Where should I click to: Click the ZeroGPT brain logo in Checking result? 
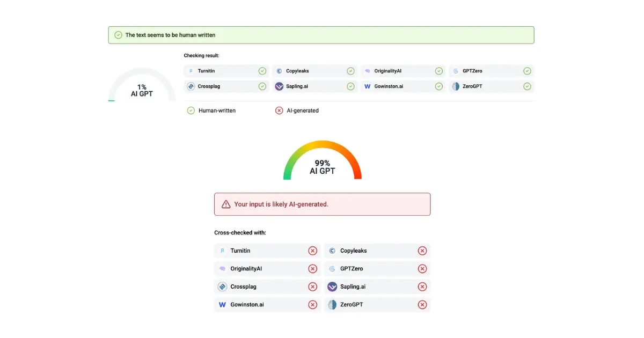456,86
